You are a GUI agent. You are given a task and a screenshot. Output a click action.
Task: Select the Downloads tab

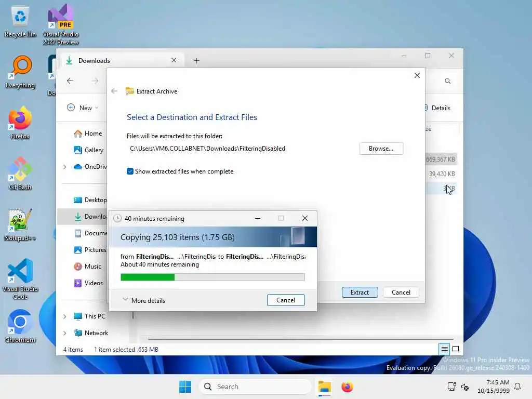tap(122, 60)
